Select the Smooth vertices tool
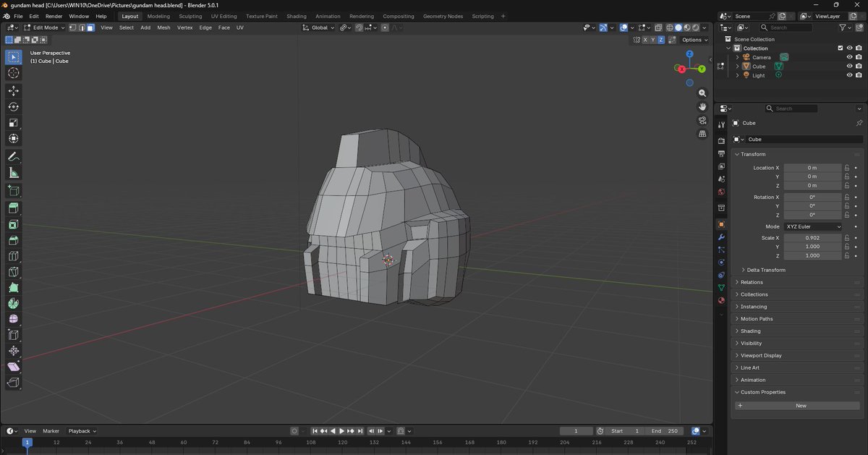 [x=13, y=320]
